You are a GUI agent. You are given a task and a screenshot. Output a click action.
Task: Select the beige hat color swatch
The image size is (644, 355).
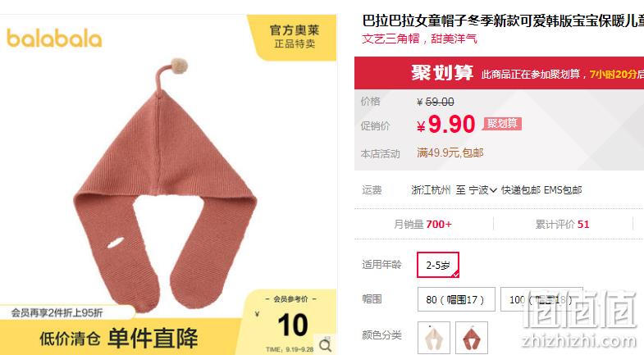coord(434,338)
